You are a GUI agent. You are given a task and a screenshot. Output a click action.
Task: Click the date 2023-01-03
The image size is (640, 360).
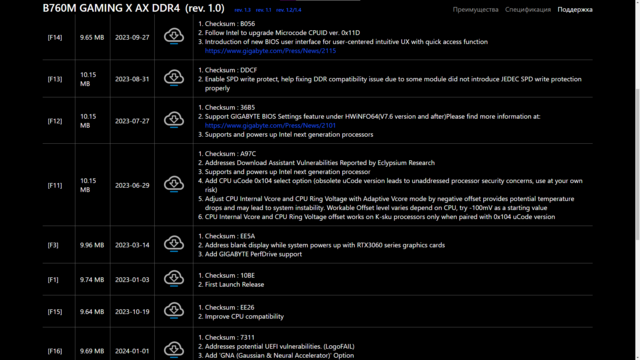(132, 280)
